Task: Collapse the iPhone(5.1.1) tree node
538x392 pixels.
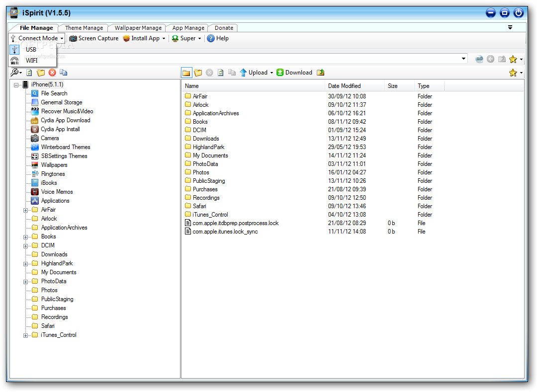Action: [16, 85]
